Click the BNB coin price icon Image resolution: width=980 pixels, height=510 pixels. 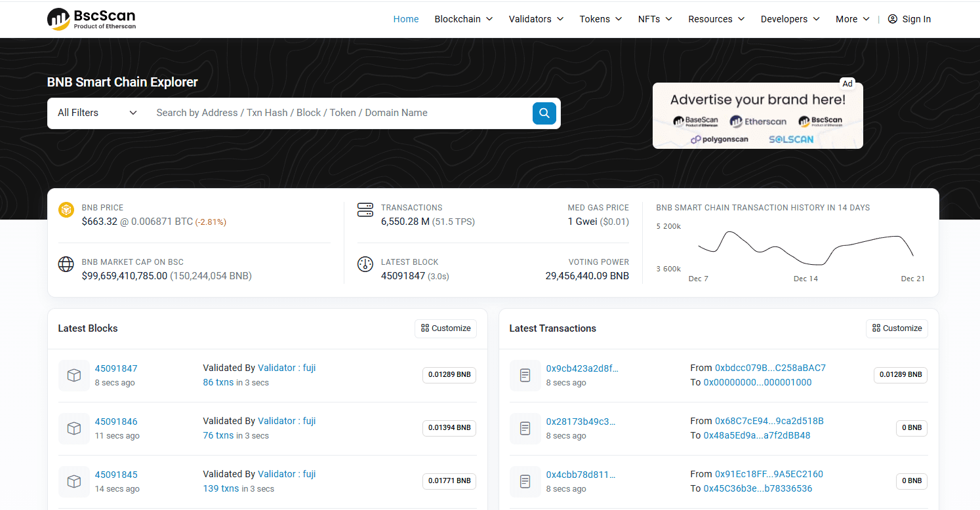[x=66, y=210]
